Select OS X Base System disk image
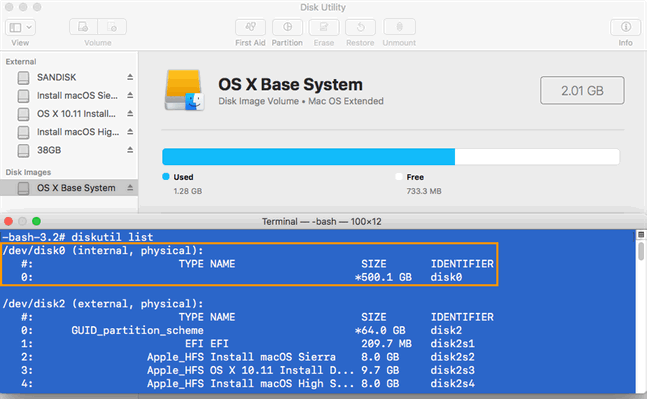Image resolution: width=647 pixels, height=399 pixels. click(x=69, y=188)
